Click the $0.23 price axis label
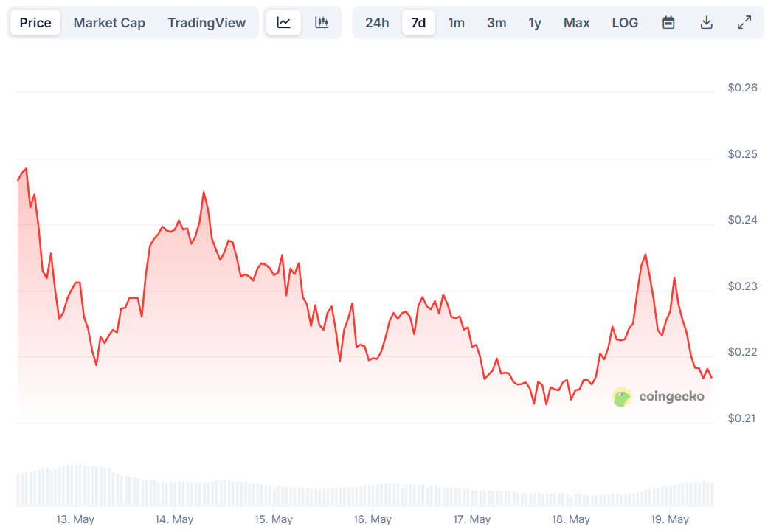765x532 pixels. pos(743,286)
